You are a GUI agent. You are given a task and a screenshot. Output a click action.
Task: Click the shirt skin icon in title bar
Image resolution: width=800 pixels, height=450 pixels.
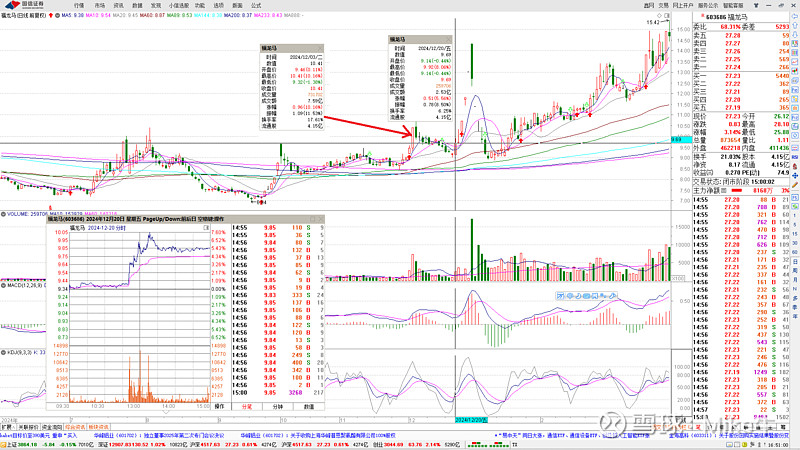[x=756, y=5]
